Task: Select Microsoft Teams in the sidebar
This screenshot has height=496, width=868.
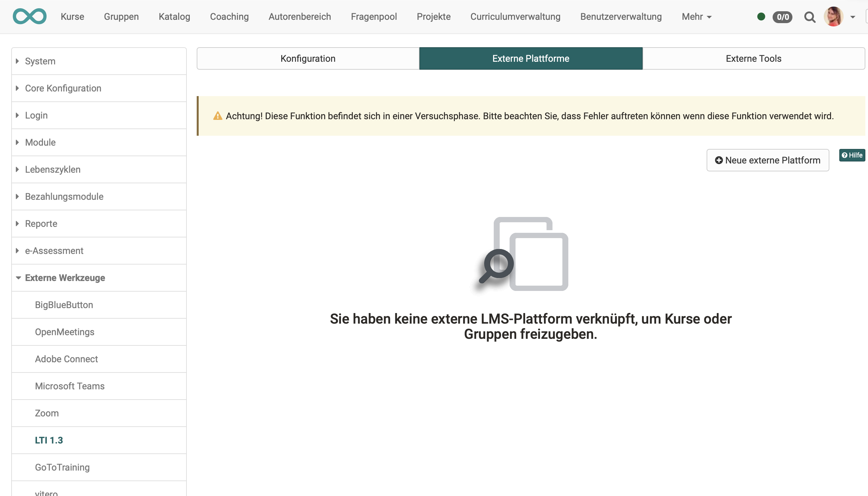Action: tap(69, 386)
